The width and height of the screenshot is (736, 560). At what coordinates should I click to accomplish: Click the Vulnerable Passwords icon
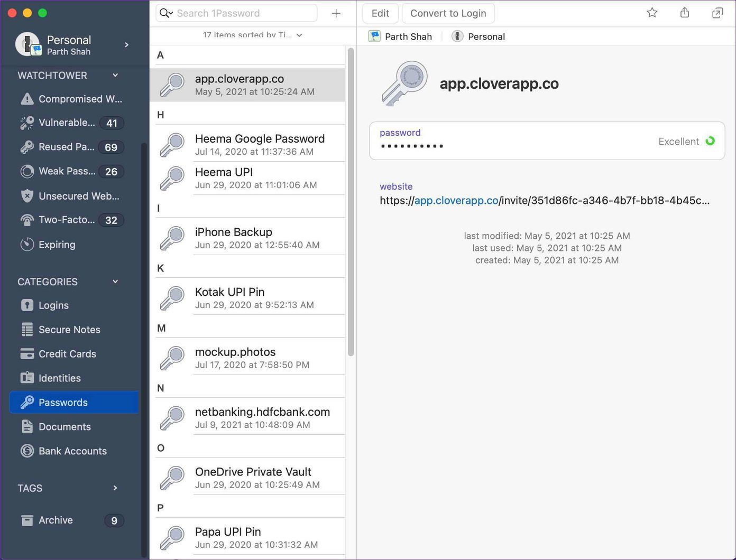click(x=27, y=123)
